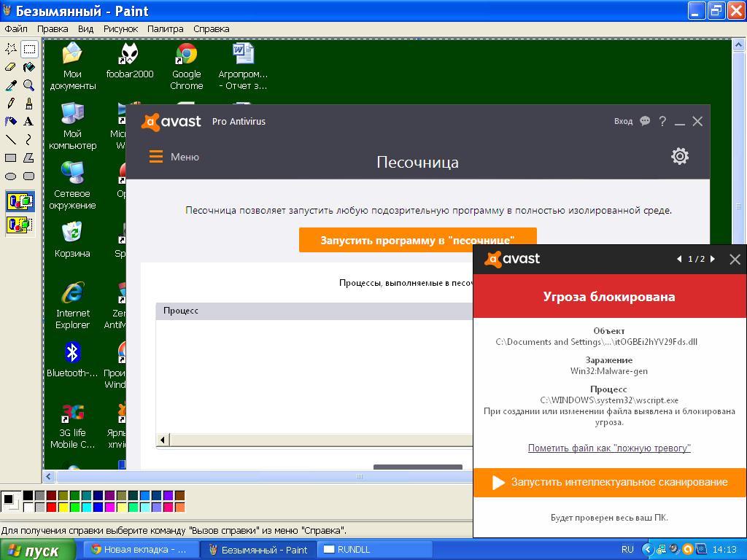
Task: Choose the Ellipse shape tool
Action: [x=10, y=176]
